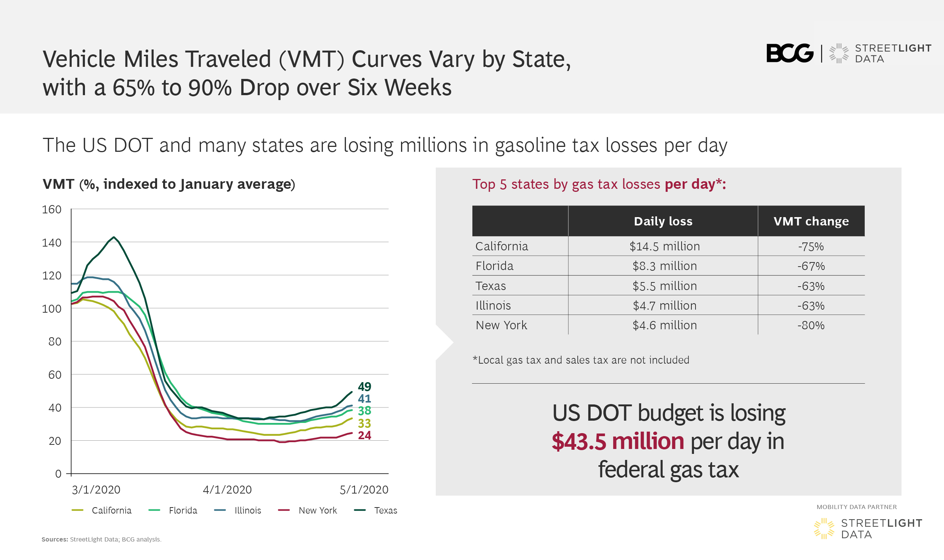944x560 pixels.
Task: Click the California legend color marker
Action: tap(77, 510)
